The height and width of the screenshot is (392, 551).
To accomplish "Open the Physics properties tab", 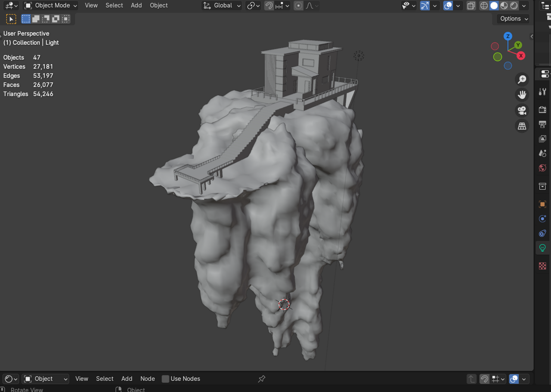I will pos(542,219).
